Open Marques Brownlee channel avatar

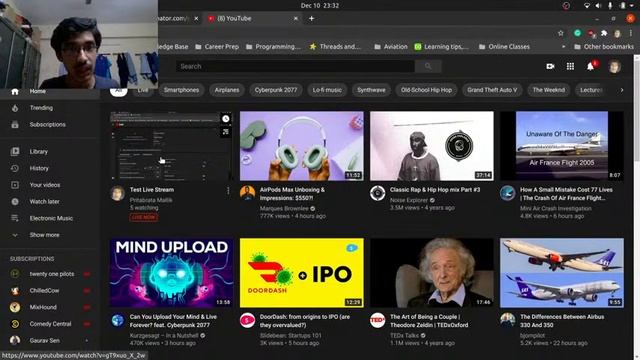[247, 193]
